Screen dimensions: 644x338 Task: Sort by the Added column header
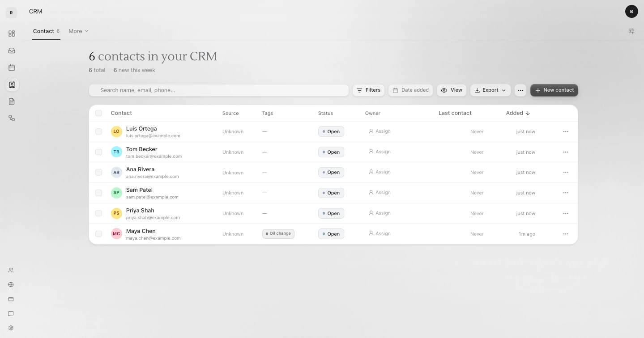[518, 113]
